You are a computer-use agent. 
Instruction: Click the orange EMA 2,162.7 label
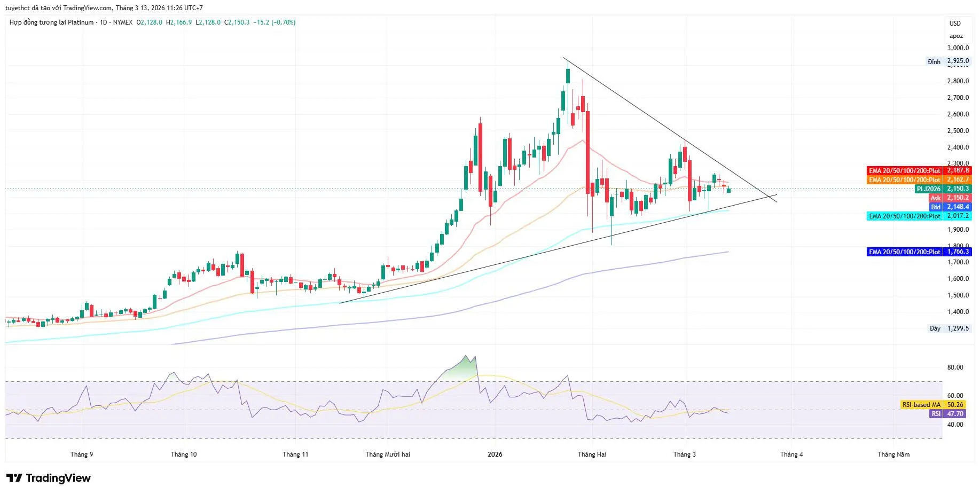919,180
